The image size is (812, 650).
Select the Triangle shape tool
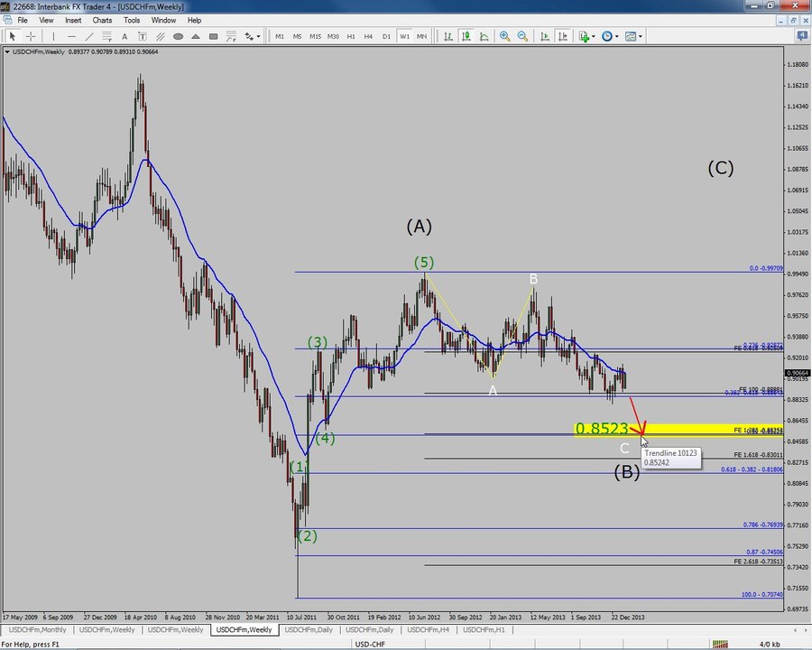(196, 36)
